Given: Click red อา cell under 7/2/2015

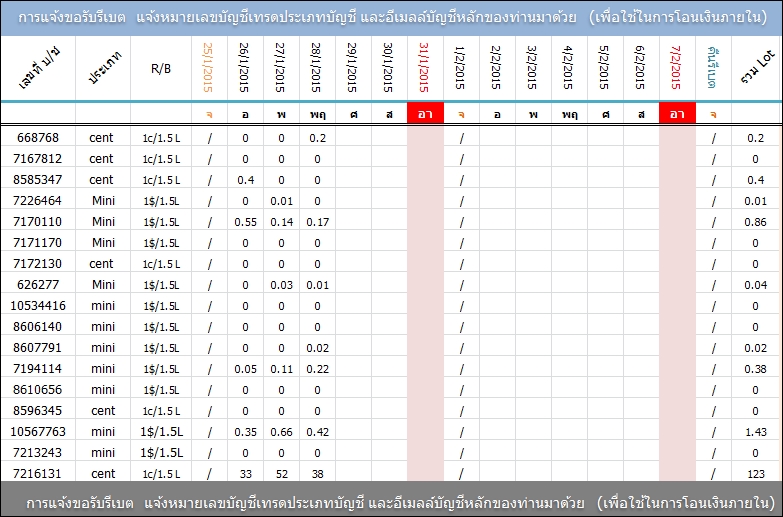Looking at the screenshot, I should tap(677, 113).
